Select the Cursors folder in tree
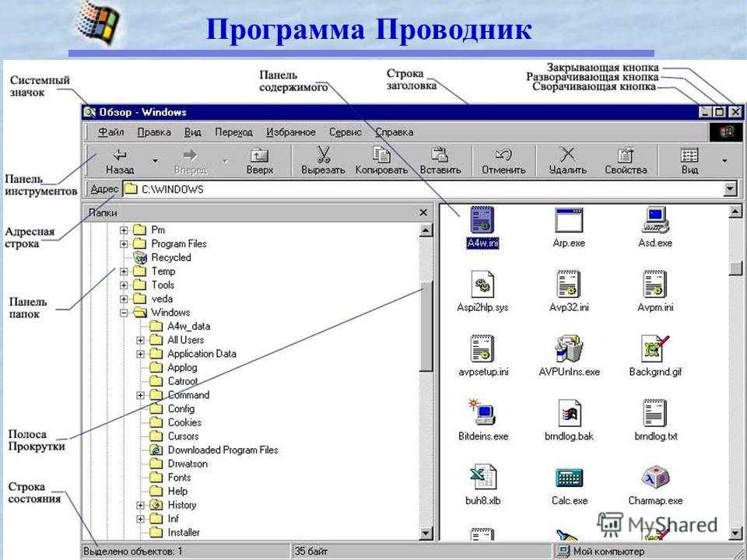747x560 pixels. click(x=174, y=436)
